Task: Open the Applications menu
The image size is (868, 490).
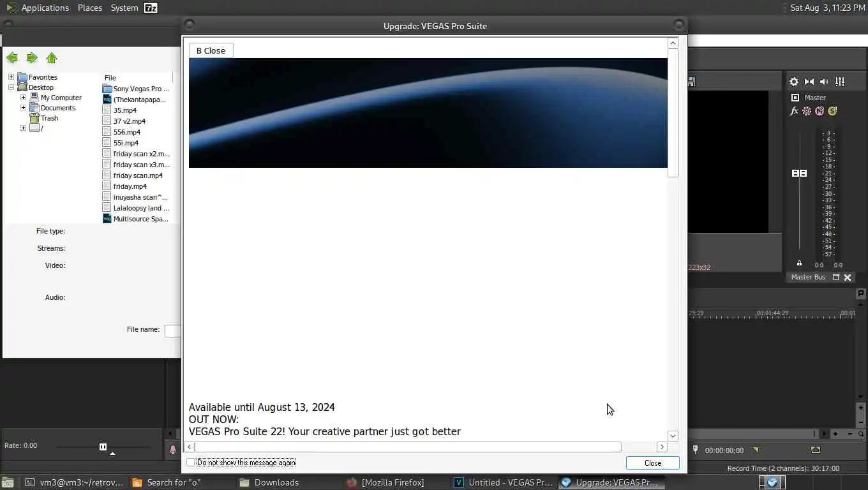Action: (x=38, y=8)
